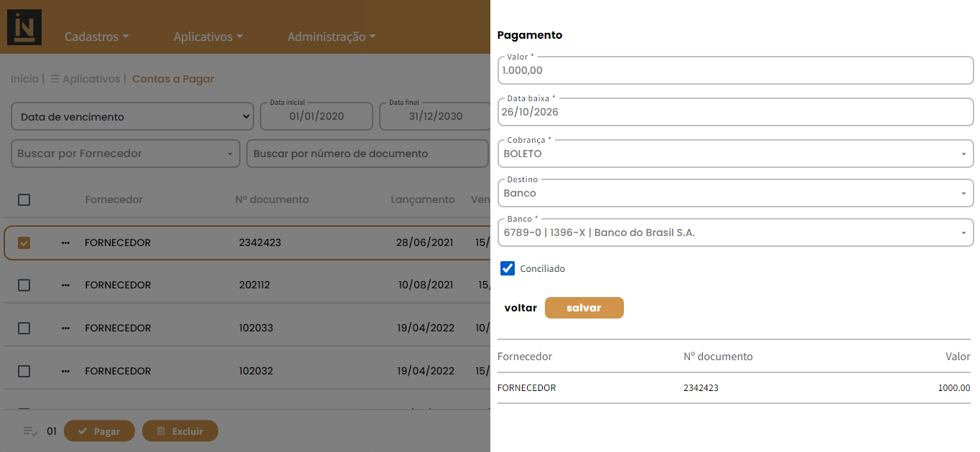Toggle the select-all checkbox in table header
Screen dimensions: 980x452
[x=24, y=199]
